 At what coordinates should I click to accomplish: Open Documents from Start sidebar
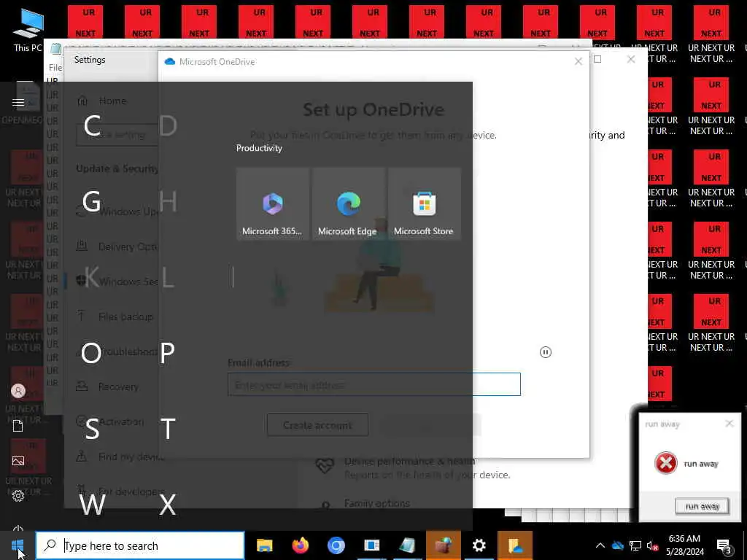tap(18, 426)
